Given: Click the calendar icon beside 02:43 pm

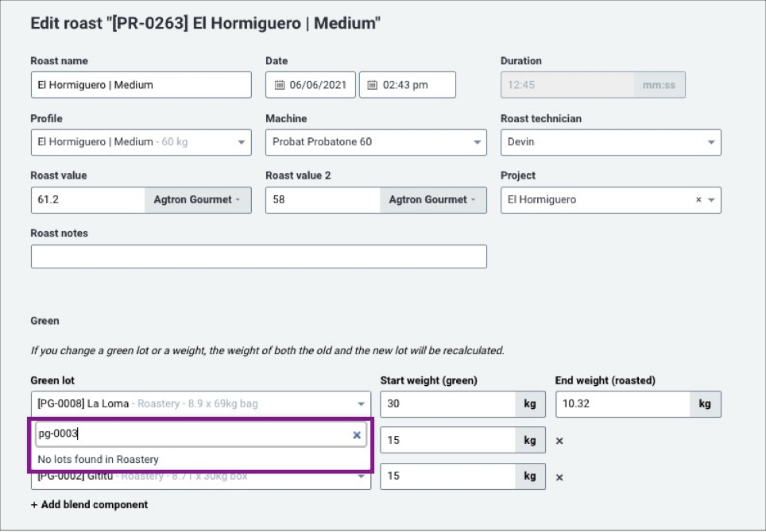Looking at the screenshot, I should click(x=372, y=85).
